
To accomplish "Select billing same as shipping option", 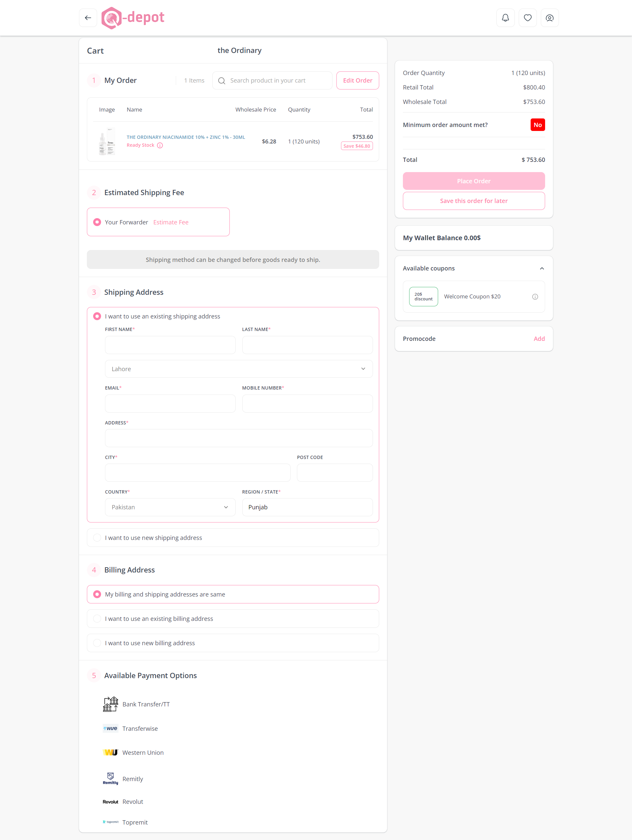I will point(97,594).
